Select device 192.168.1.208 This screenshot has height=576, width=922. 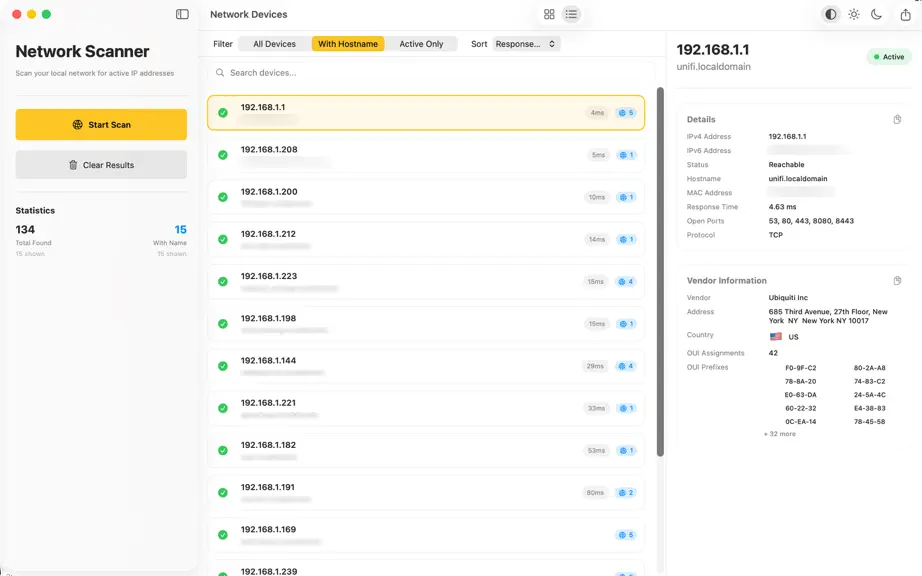(426, 155)
